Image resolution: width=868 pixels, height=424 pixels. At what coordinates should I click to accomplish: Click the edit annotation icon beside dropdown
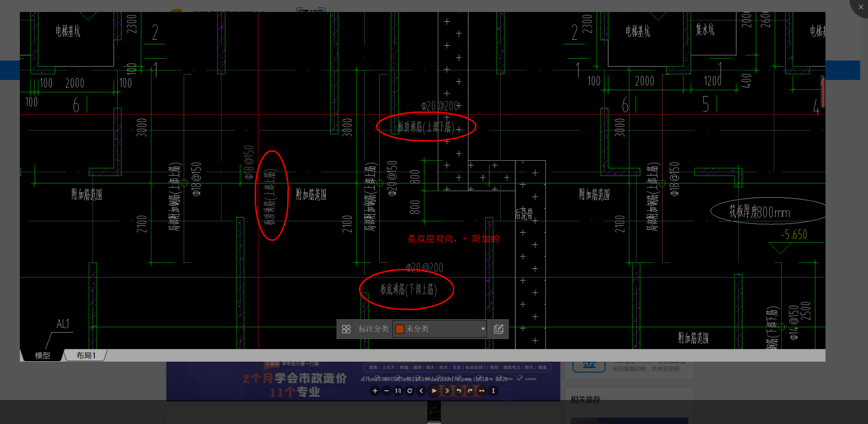pos(498,329)
